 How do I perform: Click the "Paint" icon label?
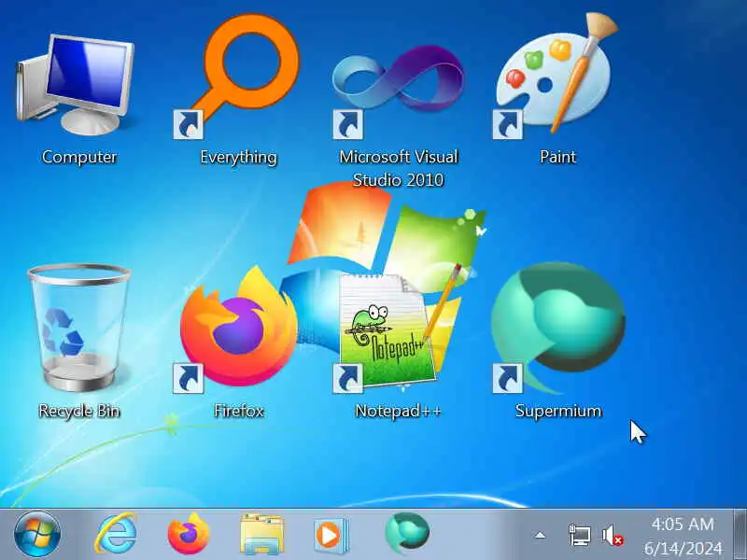click(x=557, y=157)
